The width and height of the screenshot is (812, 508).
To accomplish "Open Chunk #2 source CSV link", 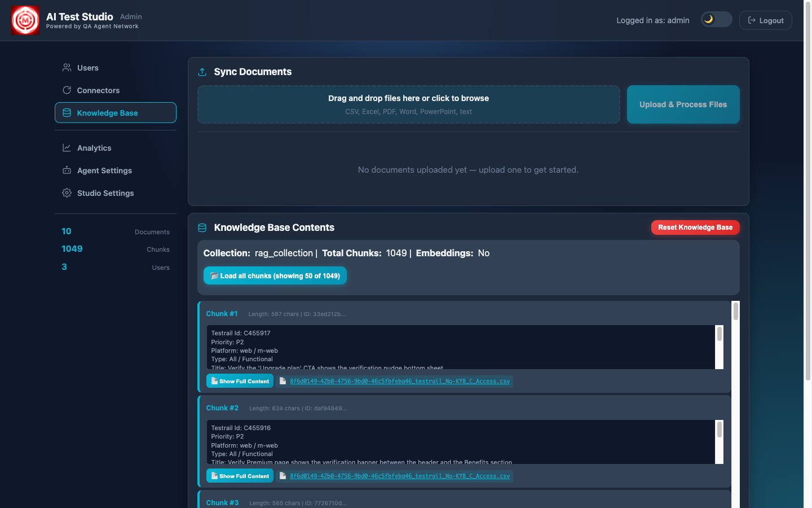I will coord(400,476).
